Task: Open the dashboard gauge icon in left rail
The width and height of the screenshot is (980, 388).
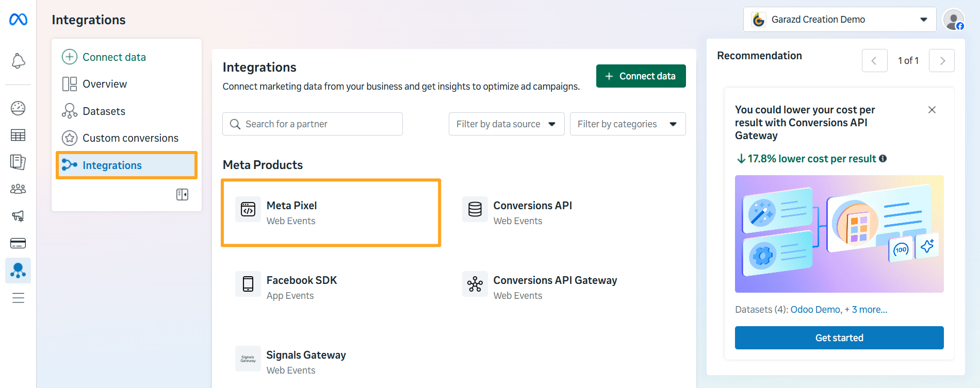Action: pos(18,108)
